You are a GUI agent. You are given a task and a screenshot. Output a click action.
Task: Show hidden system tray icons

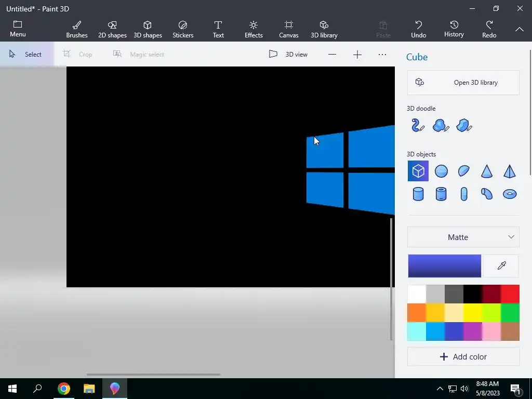click(x=440, y=389)
